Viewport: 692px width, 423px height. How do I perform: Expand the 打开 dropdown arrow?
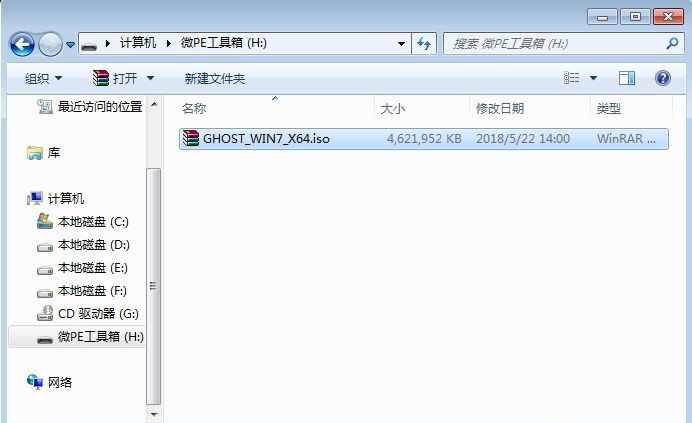[150, 79]
